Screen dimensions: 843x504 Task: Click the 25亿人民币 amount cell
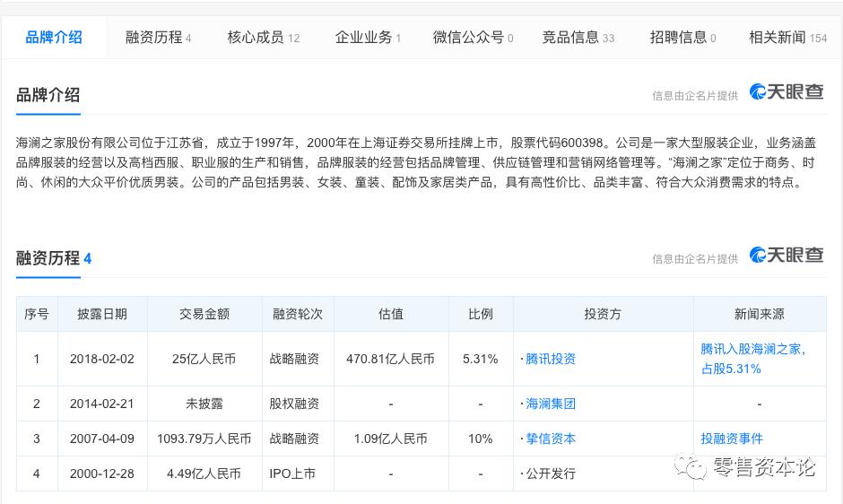pyautogui.click(x=204, y=359)
